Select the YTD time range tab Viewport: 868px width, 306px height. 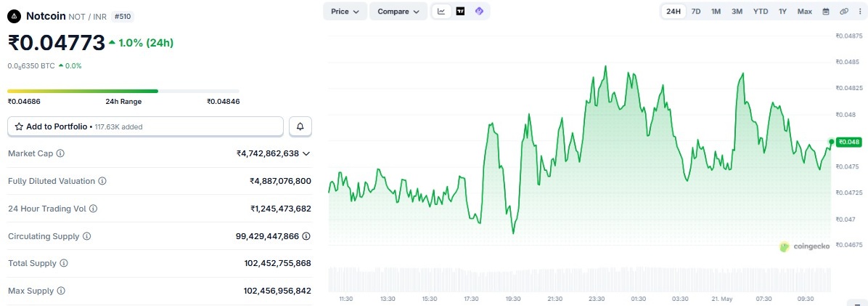[761, 11]
